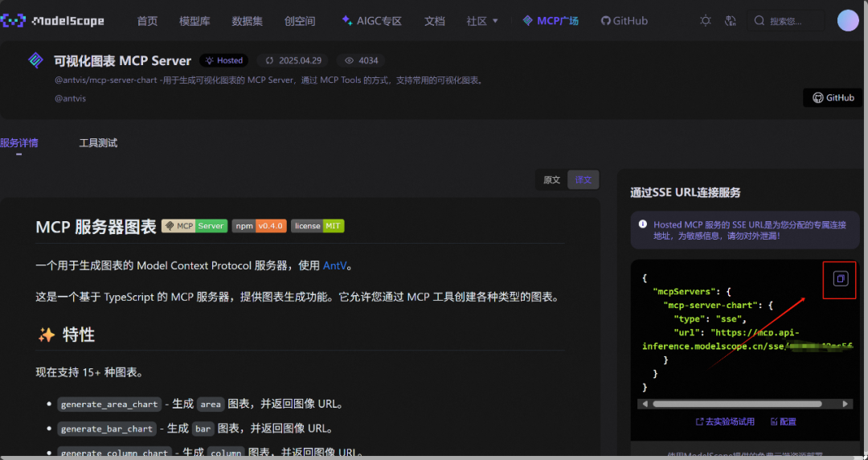This screenshot has width=868, height=460.
Task: Go to AIGC专区 section
Action: [371, 21]
